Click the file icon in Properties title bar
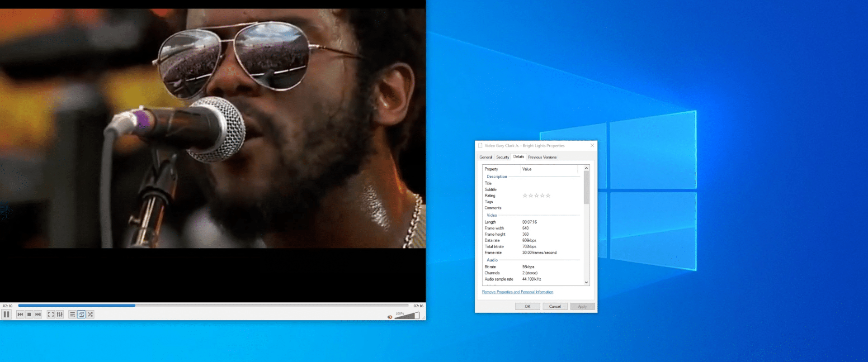This screenshot has height=362, width=868. 480,146
